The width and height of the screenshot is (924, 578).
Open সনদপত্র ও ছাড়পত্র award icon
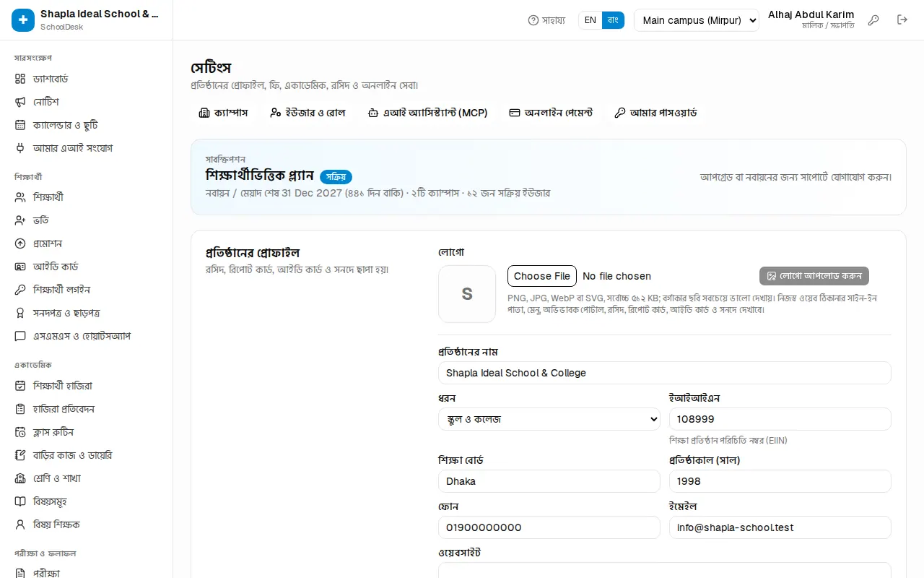(20, 313)
